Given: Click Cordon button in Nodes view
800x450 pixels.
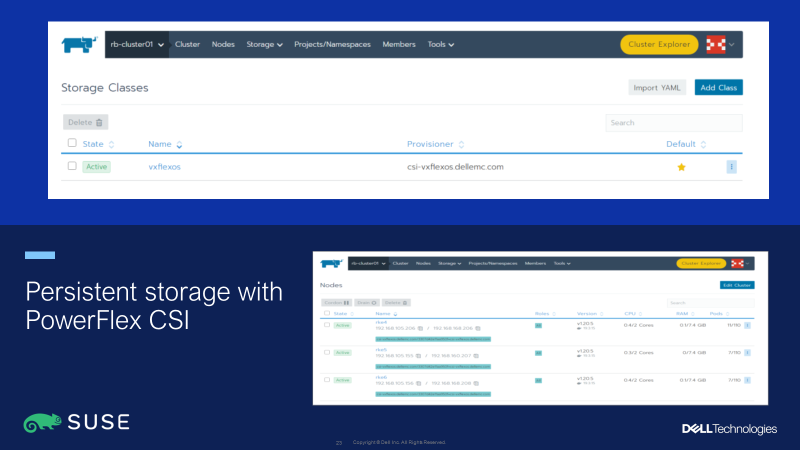Looking at the screenshot, I should (x=336, y=303).
